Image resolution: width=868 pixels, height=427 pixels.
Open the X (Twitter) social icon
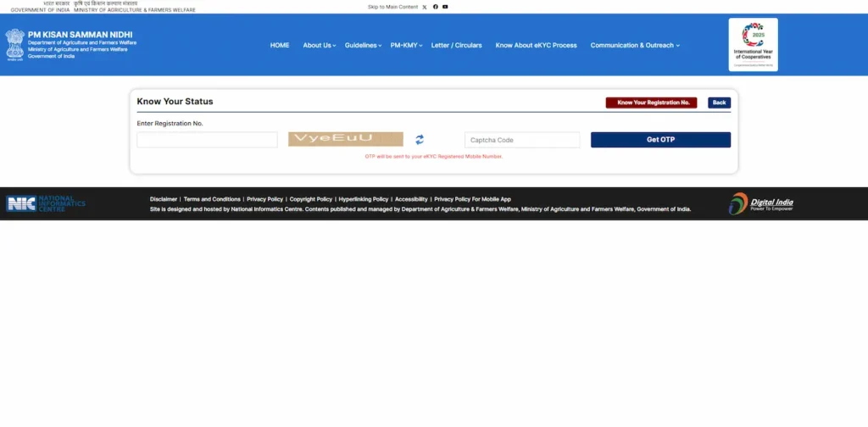pyautogui.click(x=425, y=7)
